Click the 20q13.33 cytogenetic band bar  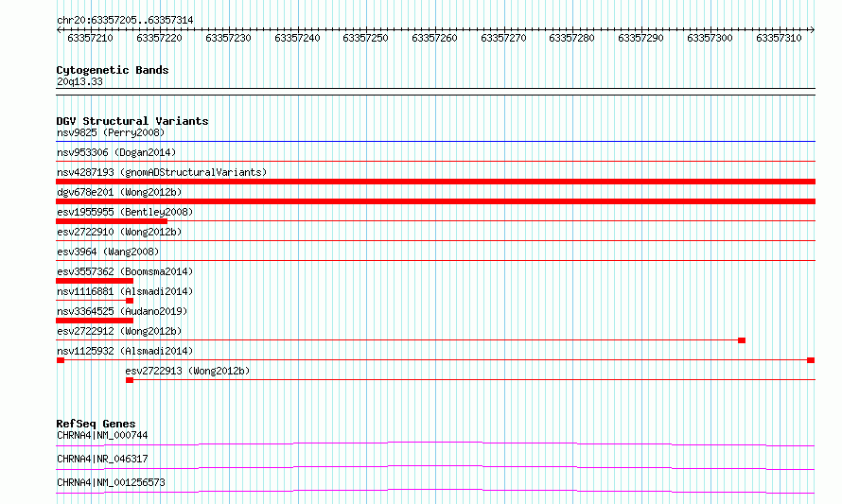tap(435, 92)
